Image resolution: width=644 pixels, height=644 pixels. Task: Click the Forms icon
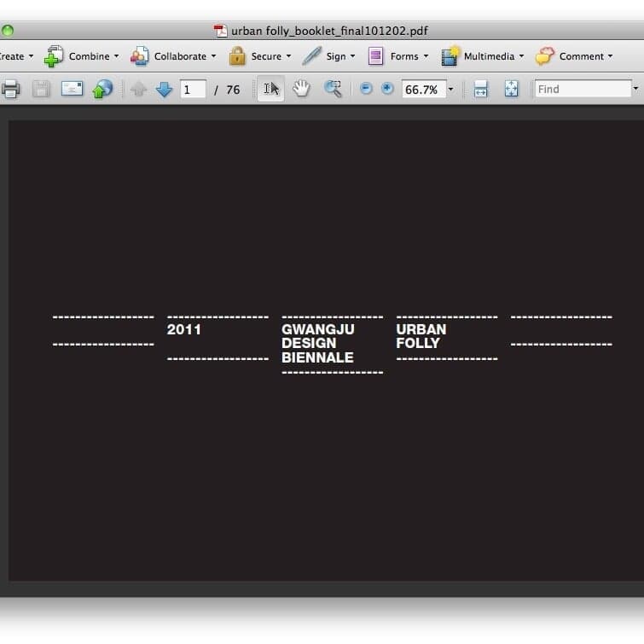[x=375, y=56]
